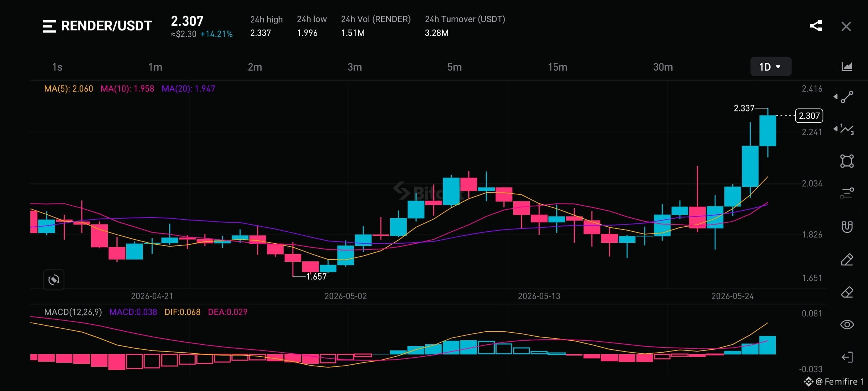The width and height of the screenshot is (868, 391).
Task: Open the RENDER/USDT pair selector
Action: (x=106, y=26)
